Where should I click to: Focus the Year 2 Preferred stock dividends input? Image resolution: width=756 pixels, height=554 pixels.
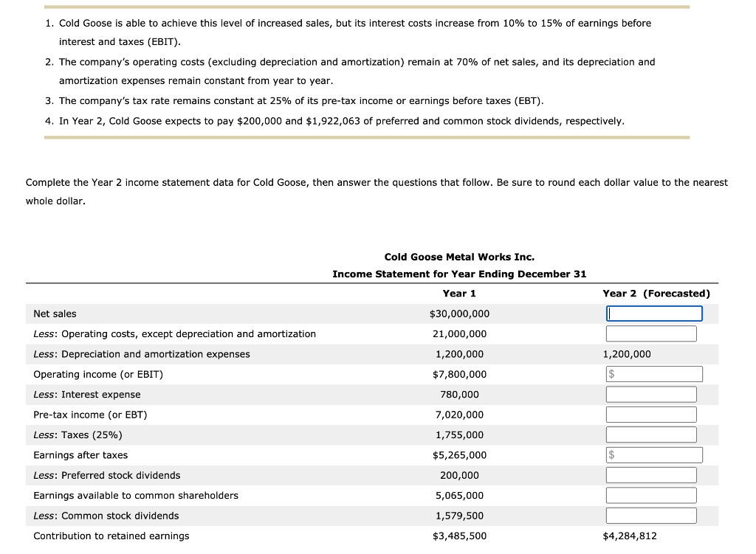(651, 476)
